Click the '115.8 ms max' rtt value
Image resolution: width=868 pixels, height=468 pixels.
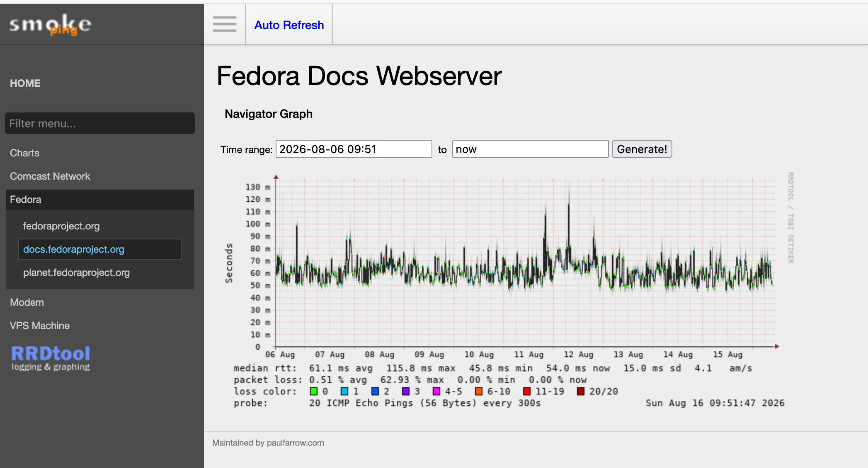click(421, 368)
